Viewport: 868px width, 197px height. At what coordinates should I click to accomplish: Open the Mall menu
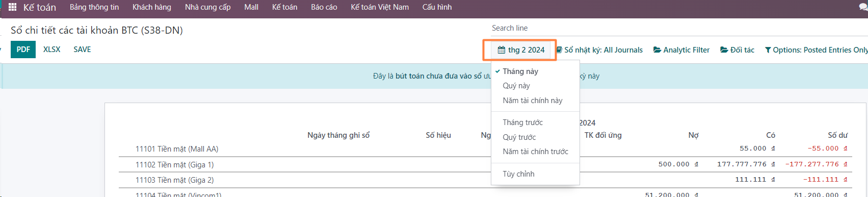(x=251, y=7)
